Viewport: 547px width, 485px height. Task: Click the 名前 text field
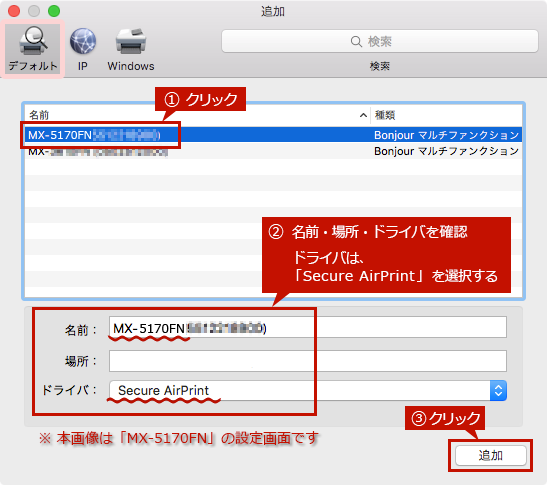click(x=308, y=327)
